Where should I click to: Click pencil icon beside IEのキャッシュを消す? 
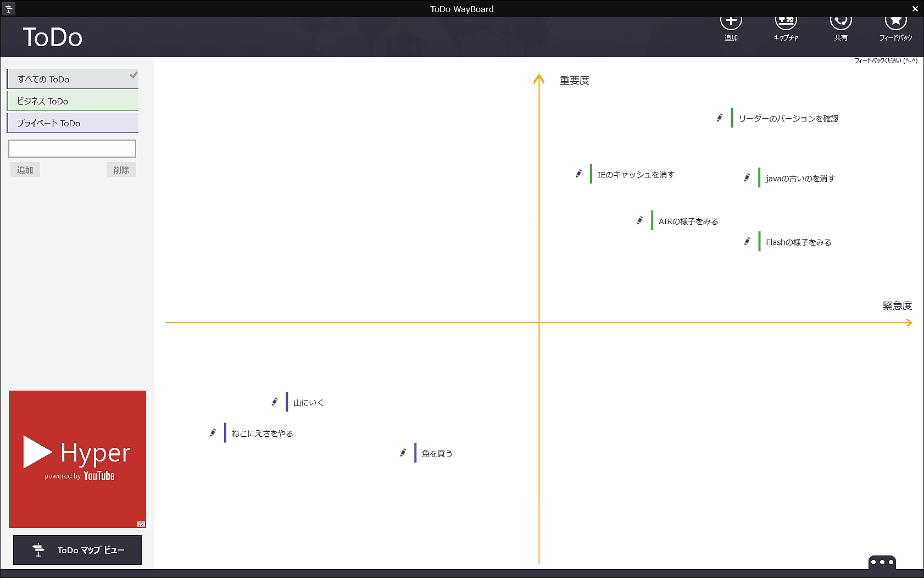click(579, 174)
